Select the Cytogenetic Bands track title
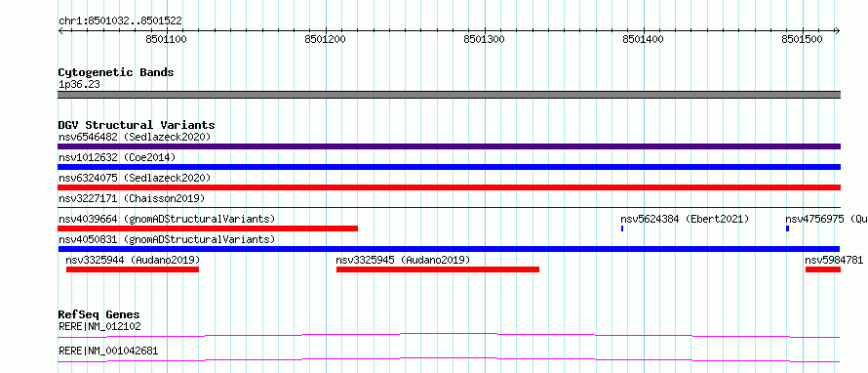The height and width of the screenshot is (373, 868). 116,72
